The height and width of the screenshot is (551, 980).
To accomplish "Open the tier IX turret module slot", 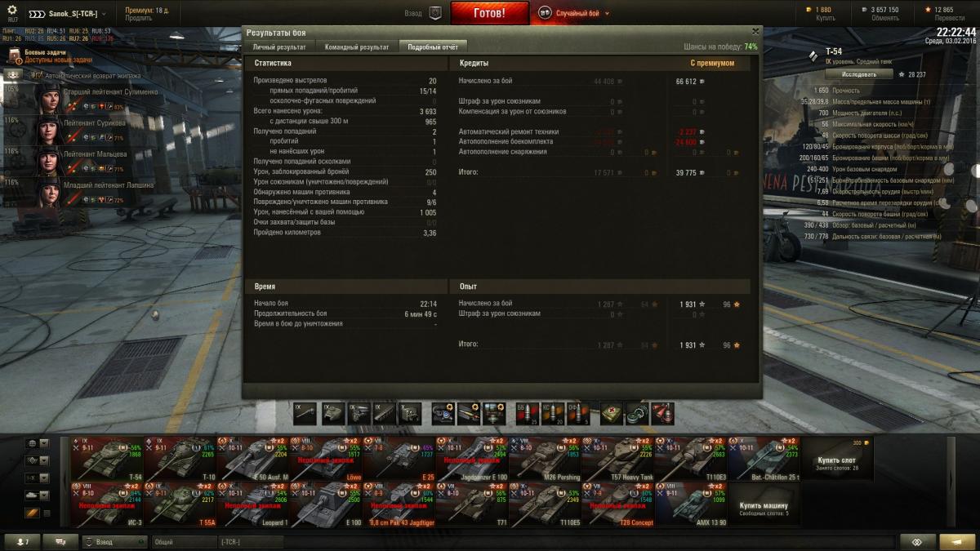I will [x=333, y=413].
